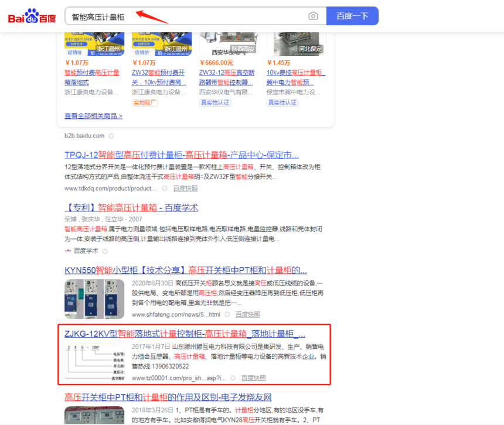Open the TPQJ-12智能型高压付费计量柜 result title

182,155
